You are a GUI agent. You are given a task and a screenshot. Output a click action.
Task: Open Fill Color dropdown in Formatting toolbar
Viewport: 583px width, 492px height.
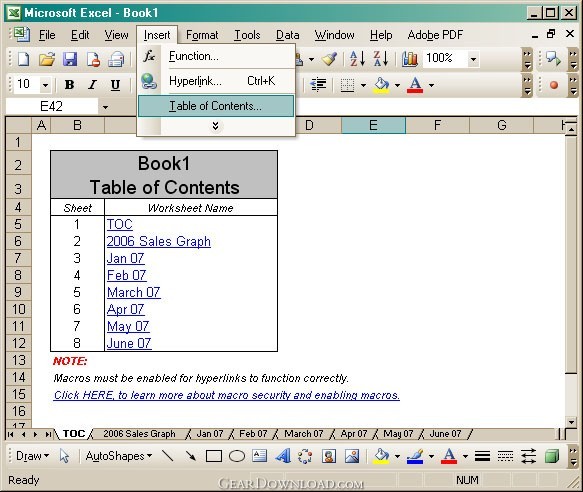click(x=397, y=86)
